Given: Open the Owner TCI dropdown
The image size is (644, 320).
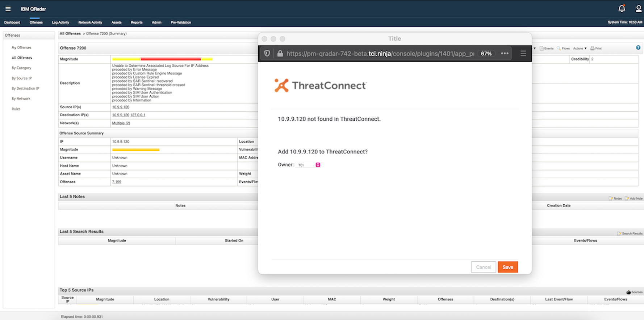Looking at the screenshot, I should (308, 165).
